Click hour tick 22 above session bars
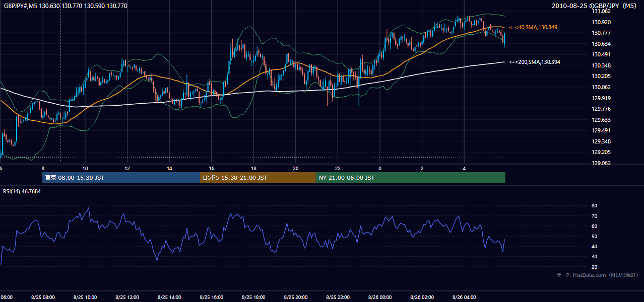Screen dimensions: 644x302 click(x=338, y=168)
